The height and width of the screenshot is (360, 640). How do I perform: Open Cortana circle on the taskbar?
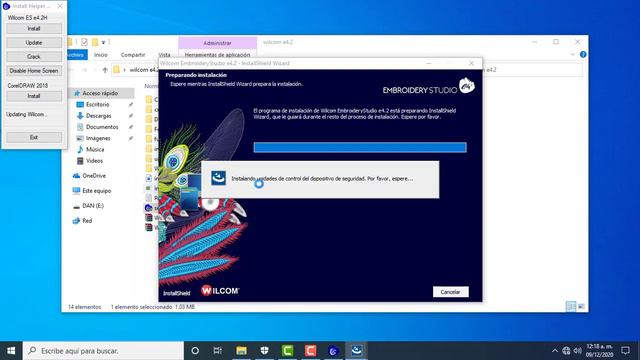pyautogui.click(x=195, y=351)
